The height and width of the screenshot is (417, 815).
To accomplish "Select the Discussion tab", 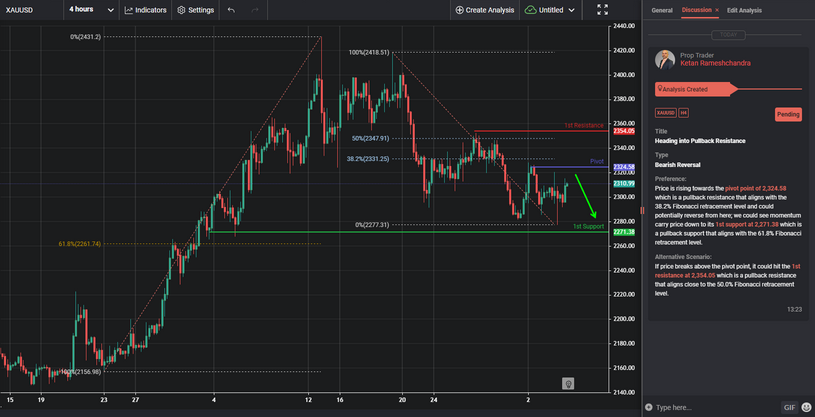I will pos(696,10).
